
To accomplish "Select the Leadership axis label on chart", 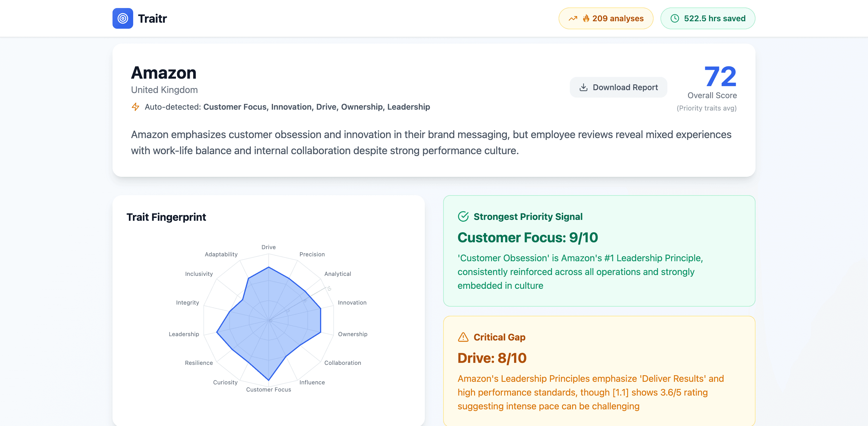I will pyautogui.click(x=184, y=334).
